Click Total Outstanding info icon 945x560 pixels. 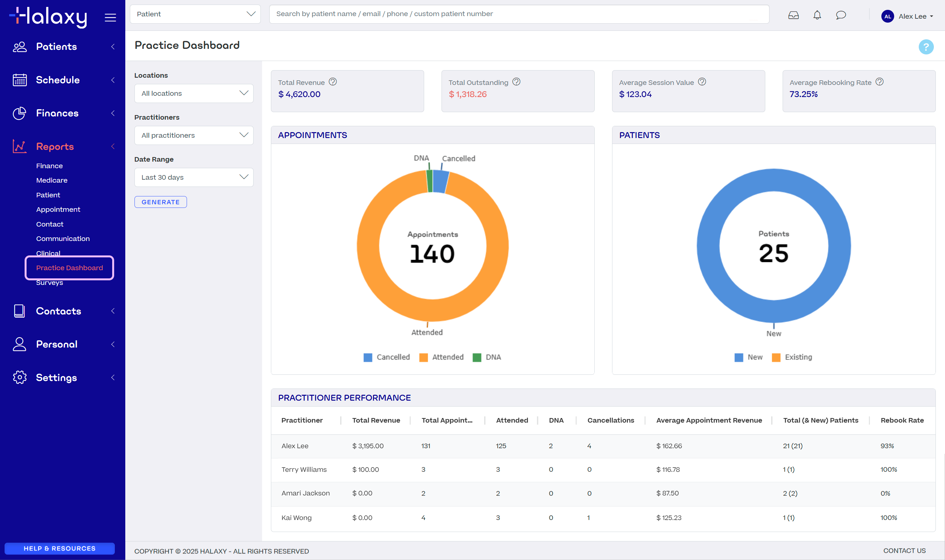(x=516, y=82)
